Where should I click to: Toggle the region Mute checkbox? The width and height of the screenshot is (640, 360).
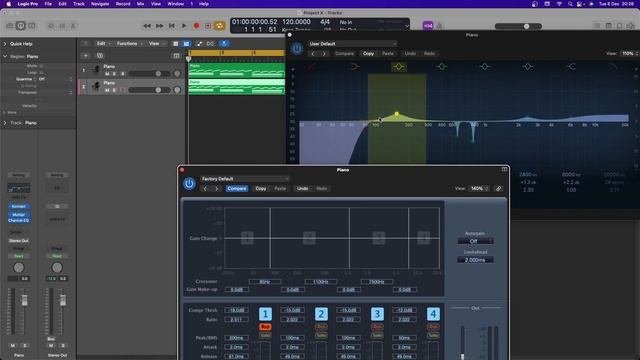click(41, 66)
